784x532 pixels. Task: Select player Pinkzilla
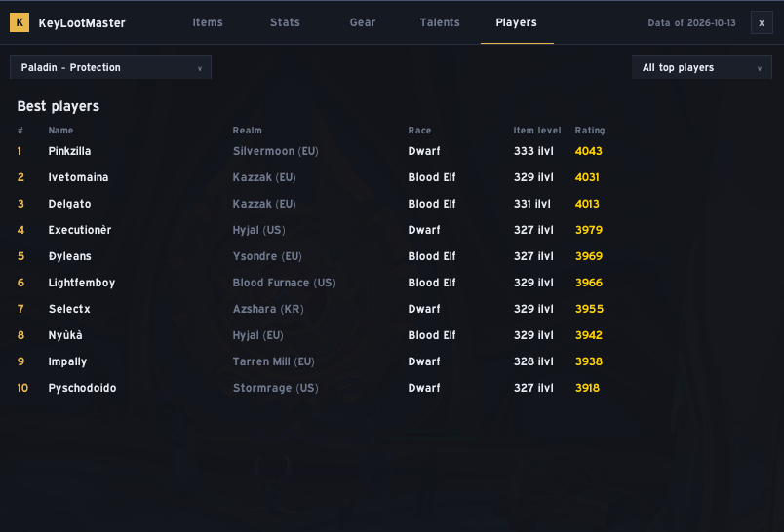click(69, 151)
